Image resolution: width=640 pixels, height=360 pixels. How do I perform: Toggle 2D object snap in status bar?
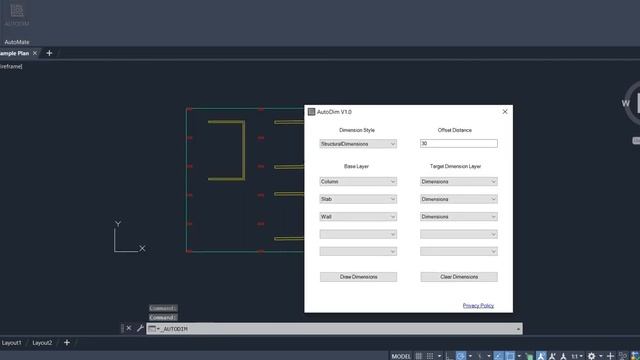point(510,356)
